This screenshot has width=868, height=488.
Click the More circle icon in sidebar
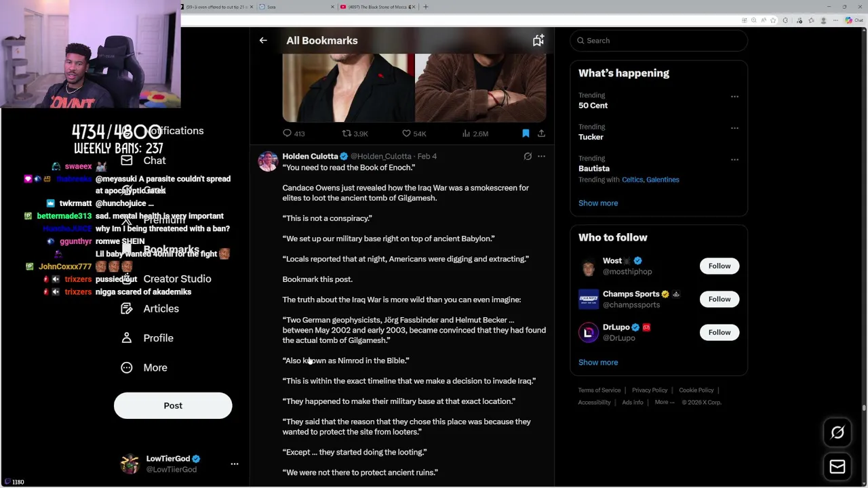pos(127,367)
